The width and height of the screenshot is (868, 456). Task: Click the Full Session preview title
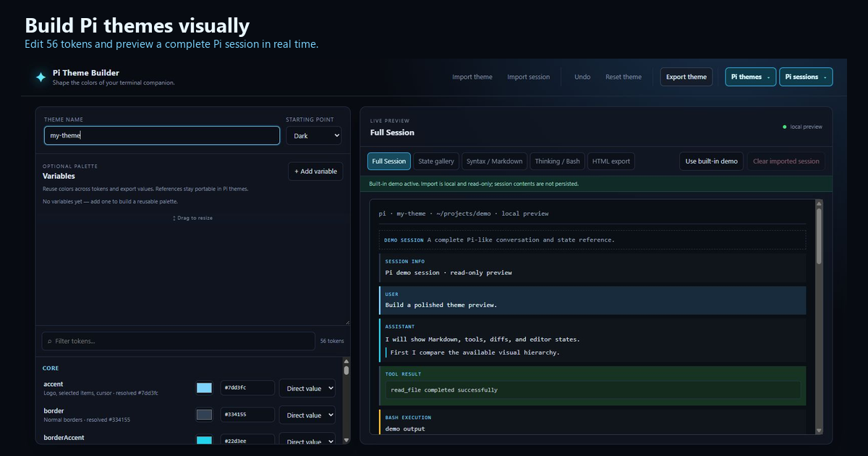pyautogui.click(x=392, y=132)
